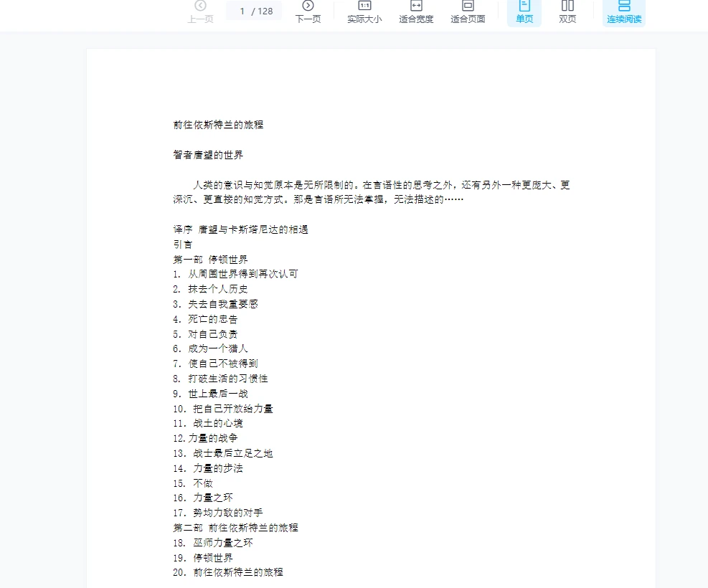The image size is (708, 588).
Task: Toggle continuous reading (连续阅读)
Action: pyautogui.click(x=624, y=12)
